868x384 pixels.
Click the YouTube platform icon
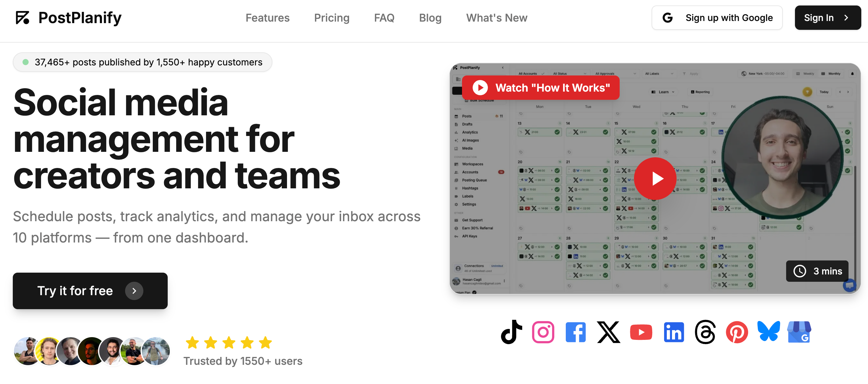(641, 332)
